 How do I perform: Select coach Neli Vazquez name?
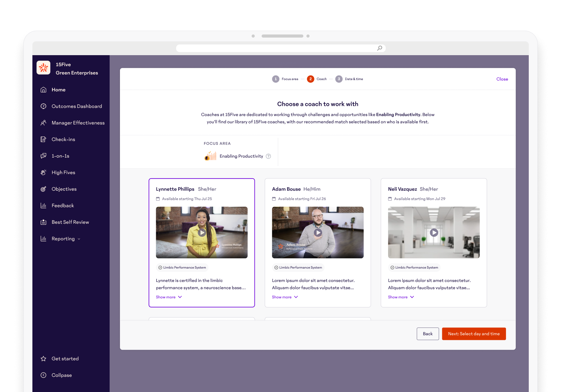point(403,189)
